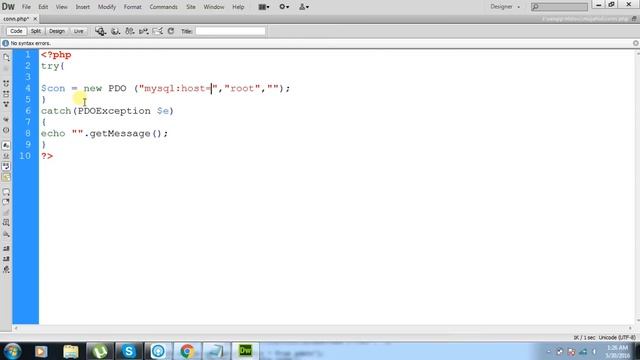
Task: Click the Apply Comment icon
Action: click(x=6, y=192)
